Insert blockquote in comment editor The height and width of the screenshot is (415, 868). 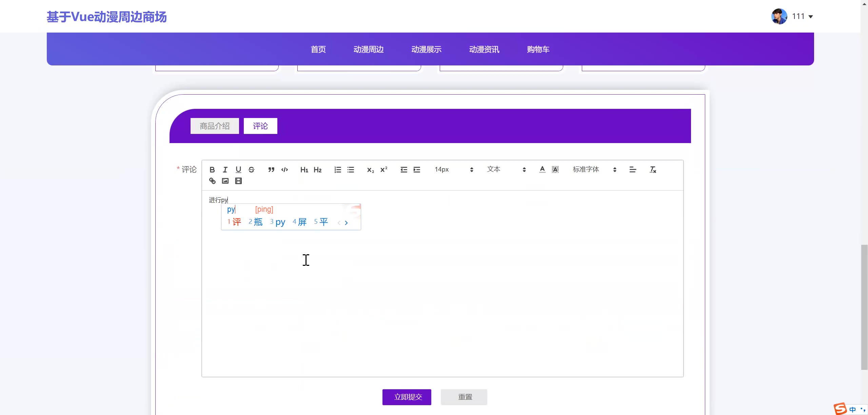[271, 170]
